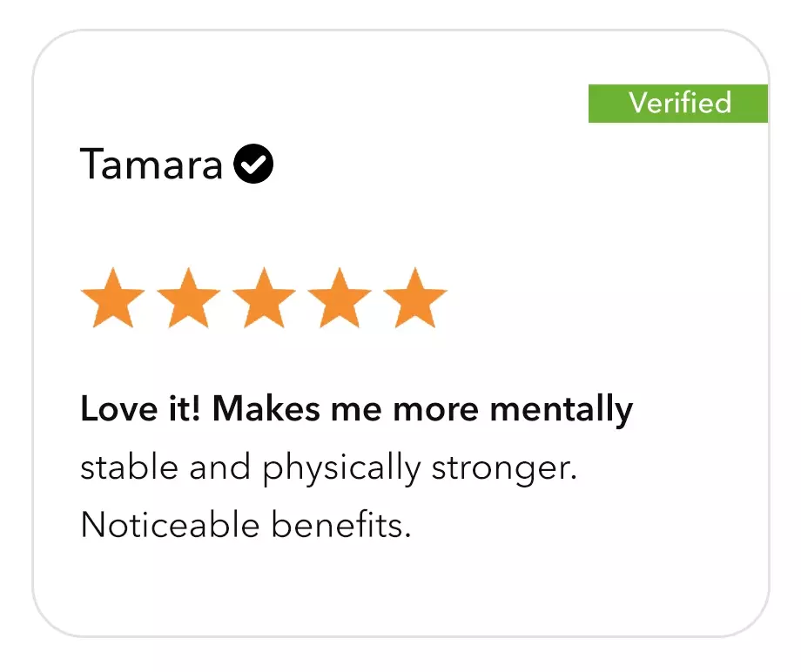801x672 pixels.
Task: Select the word 'Verified' in green banner
Action: tap(680, 103)
